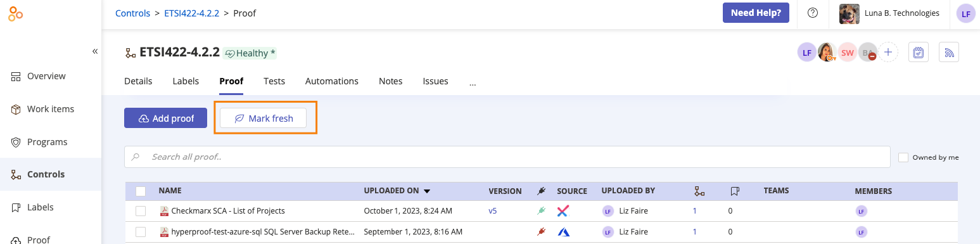Click linked controls count in Checkmarx row
980x244 pixels.
pos(695,211)
